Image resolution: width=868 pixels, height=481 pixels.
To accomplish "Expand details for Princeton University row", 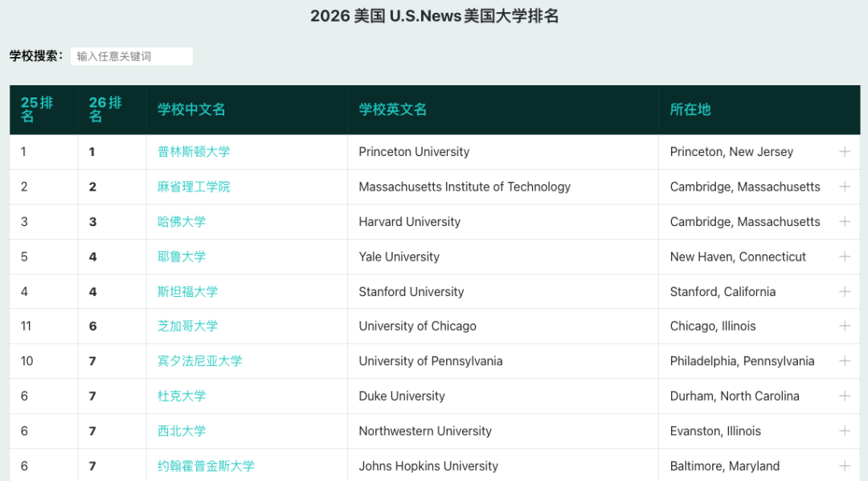I will pos(845,151).
